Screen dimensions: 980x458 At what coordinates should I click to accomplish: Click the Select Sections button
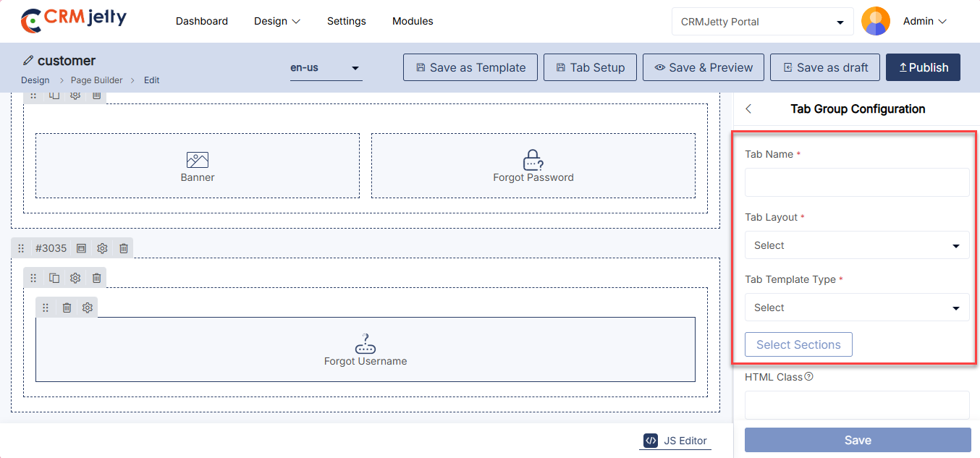tap(798, 344)
